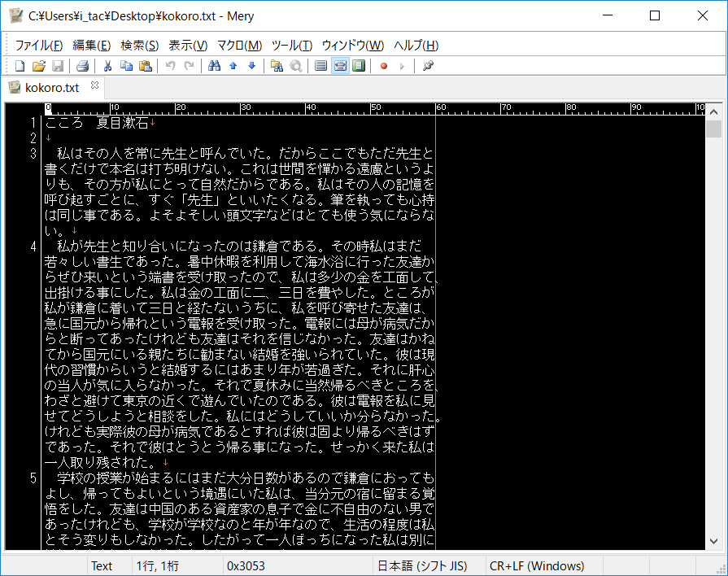
Task: Click line number 5 in the margin
Action: [33, 478]
